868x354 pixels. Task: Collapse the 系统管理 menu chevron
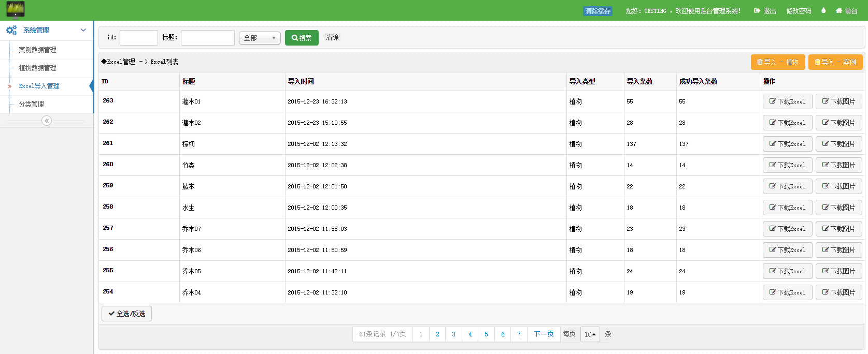tap(83, 30)
